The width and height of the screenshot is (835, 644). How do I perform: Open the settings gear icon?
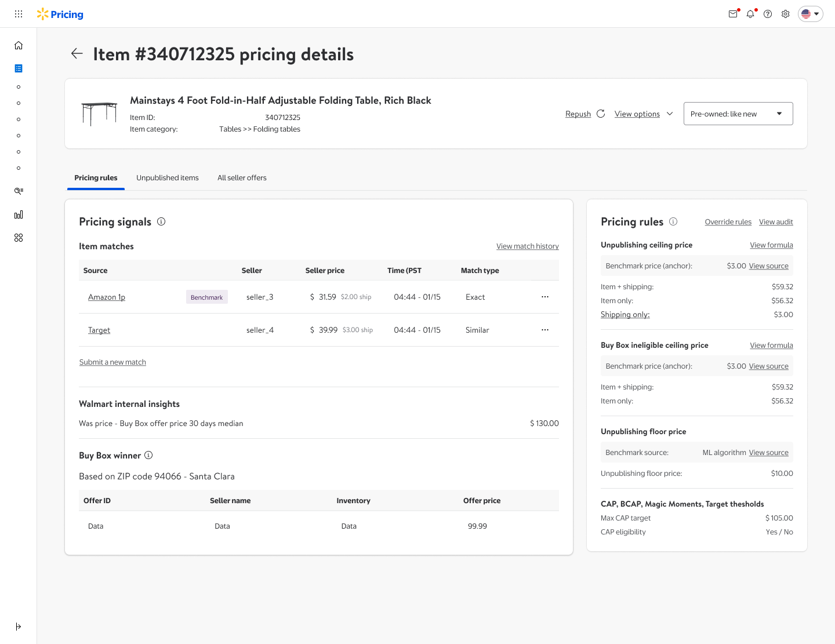785,14
